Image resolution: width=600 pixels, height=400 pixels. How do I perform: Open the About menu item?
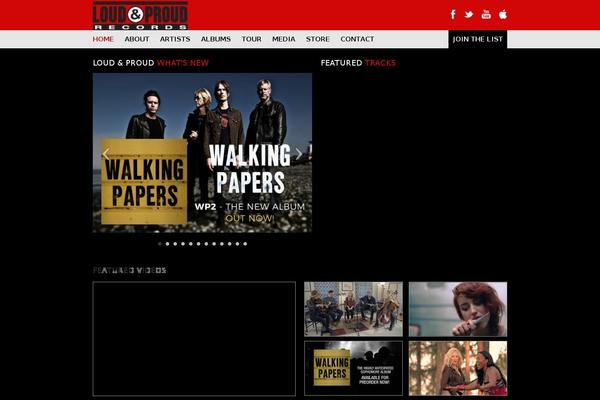pyautogui.click(x=137, y=39)
